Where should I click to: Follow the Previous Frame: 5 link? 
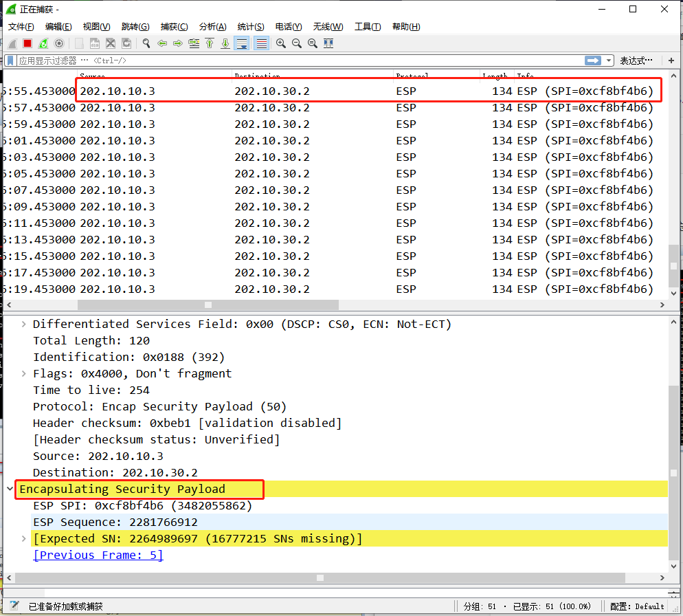pos(98,555)
